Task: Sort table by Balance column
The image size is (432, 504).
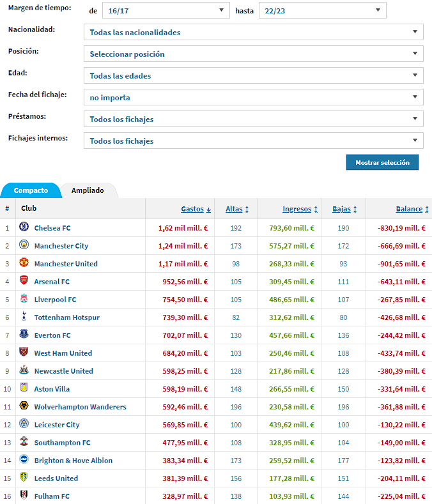Action: pos(412,209)
